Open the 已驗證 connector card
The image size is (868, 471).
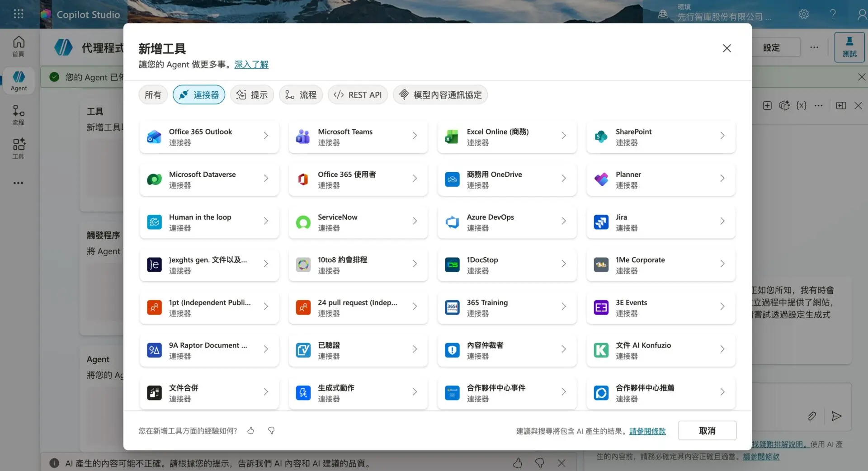pos(358,350)
